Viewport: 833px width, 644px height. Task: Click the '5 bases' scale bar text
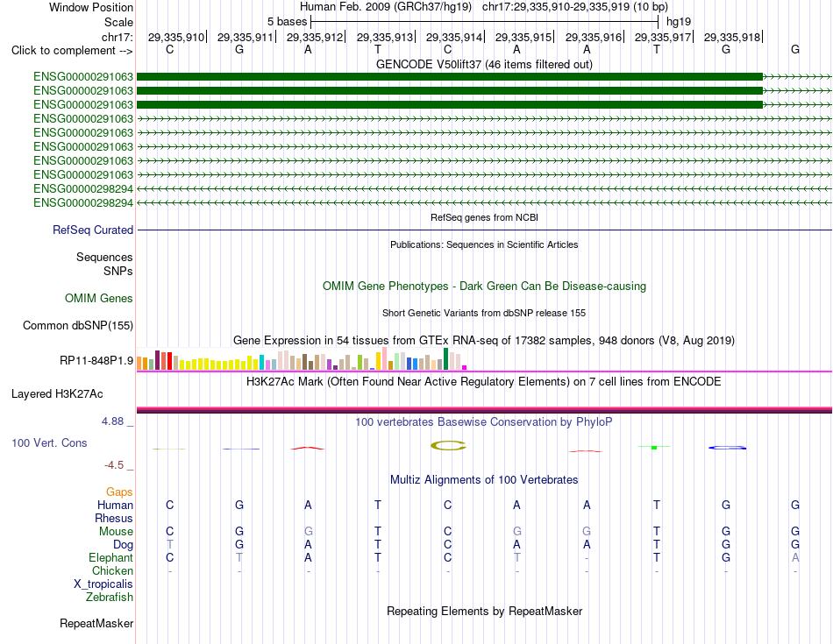287,22
